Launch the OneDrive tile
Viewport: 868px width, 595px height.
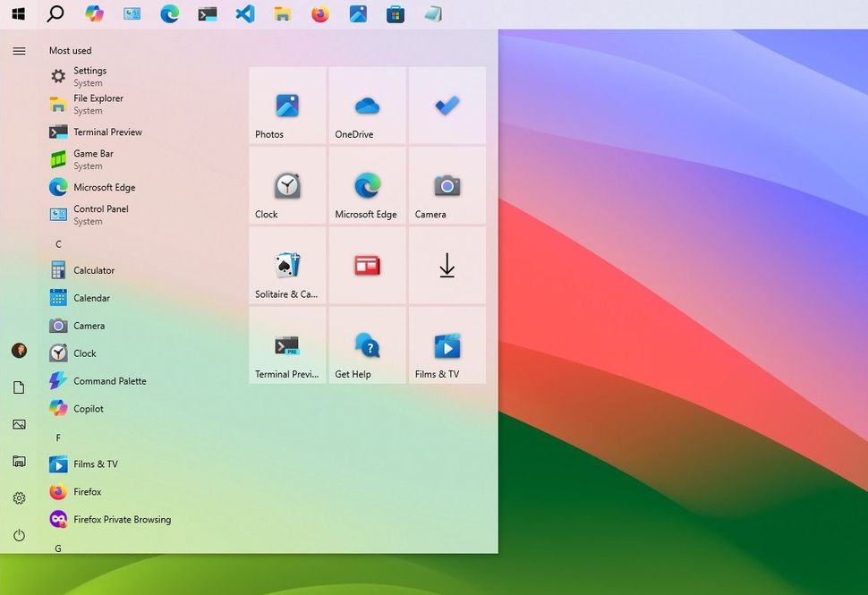367,106
